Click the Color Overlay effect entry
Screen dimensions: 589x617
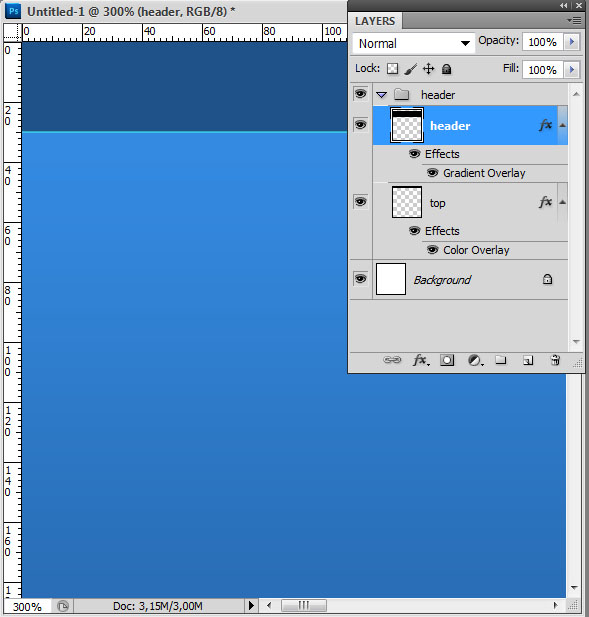(476, 250)
